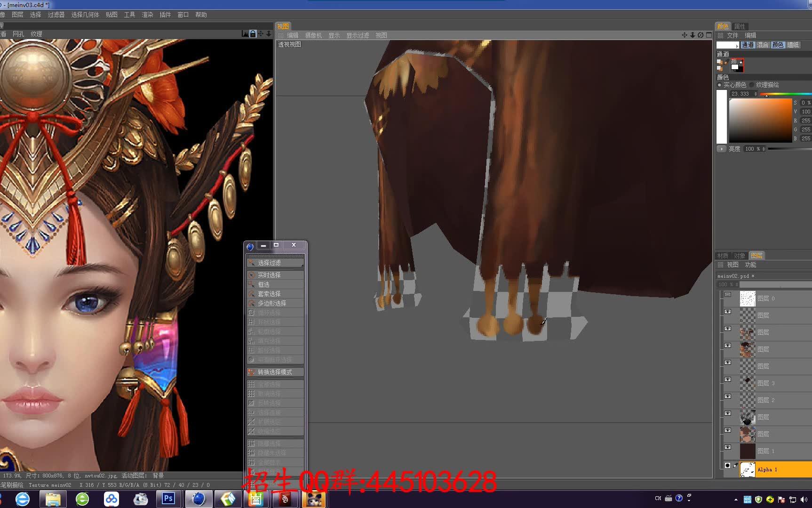Image resolution: width=812 pixels, height=508 pixels.
Task: Switch to the 对象 objects tab
Action: pos(740,256)
